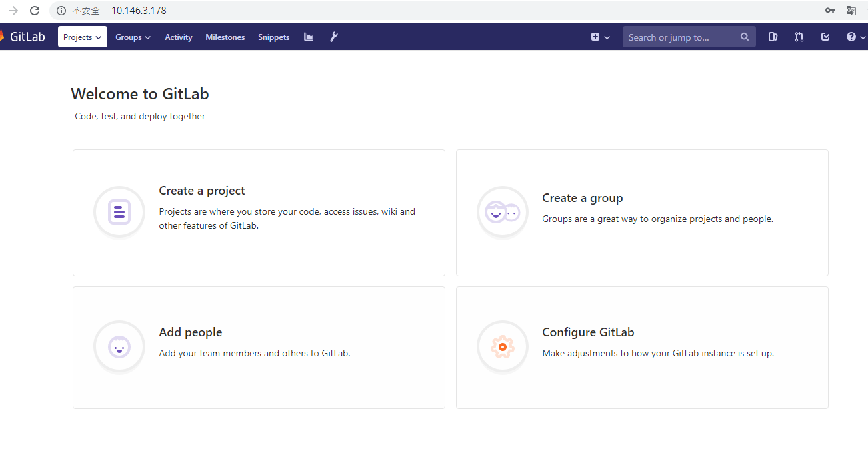Focus the Search or jump to field
The image size is (868, 461).
(x=689, y=37)
